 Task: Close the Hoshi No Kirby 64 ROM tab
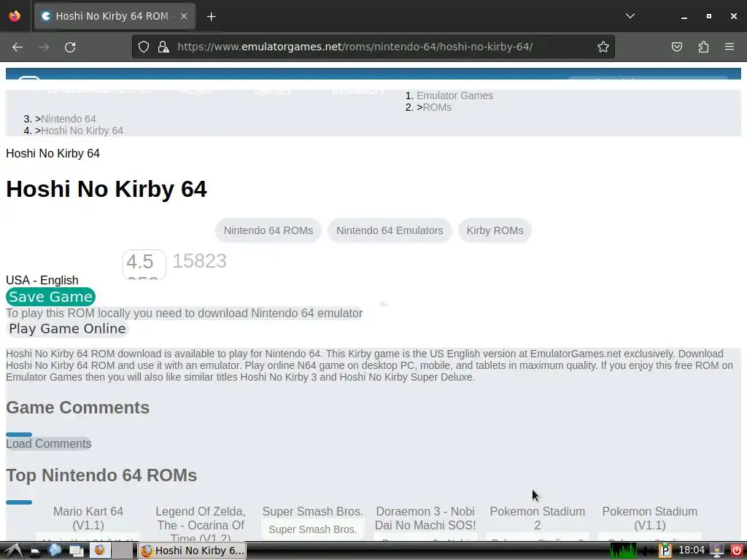[x=184, y=16]
